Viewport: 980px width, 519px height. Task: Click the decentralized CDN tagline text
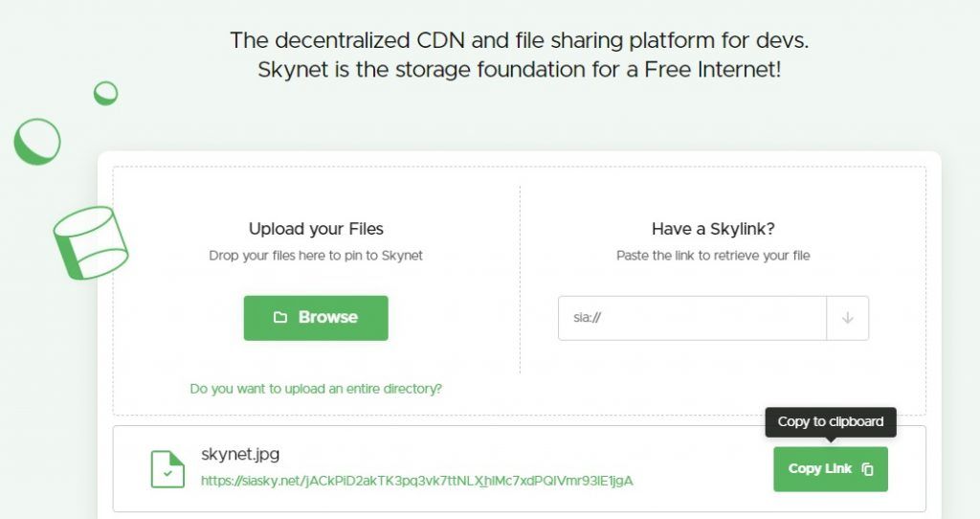pos(520,40)
